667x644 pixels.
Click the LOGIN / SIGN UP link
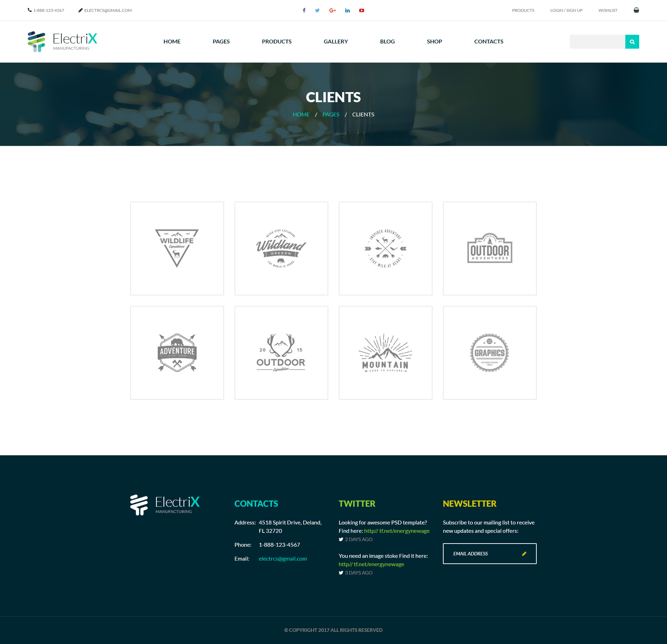pyautogui.click(x=566, y=10)
